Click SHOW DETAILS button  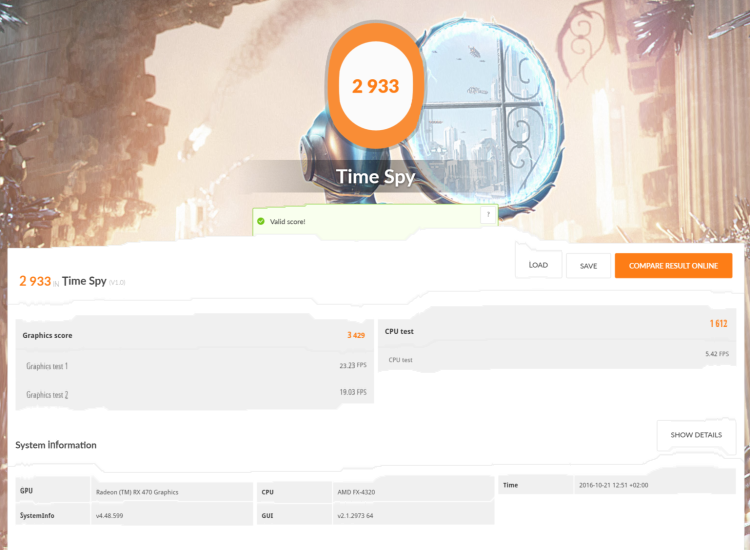pyautogui.click(x=696, y=435)
